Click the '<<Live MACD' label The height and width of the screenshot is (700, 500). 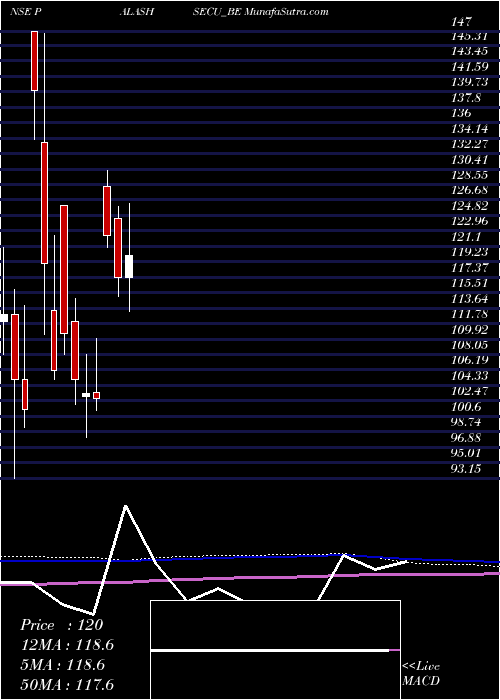[421, 674]
